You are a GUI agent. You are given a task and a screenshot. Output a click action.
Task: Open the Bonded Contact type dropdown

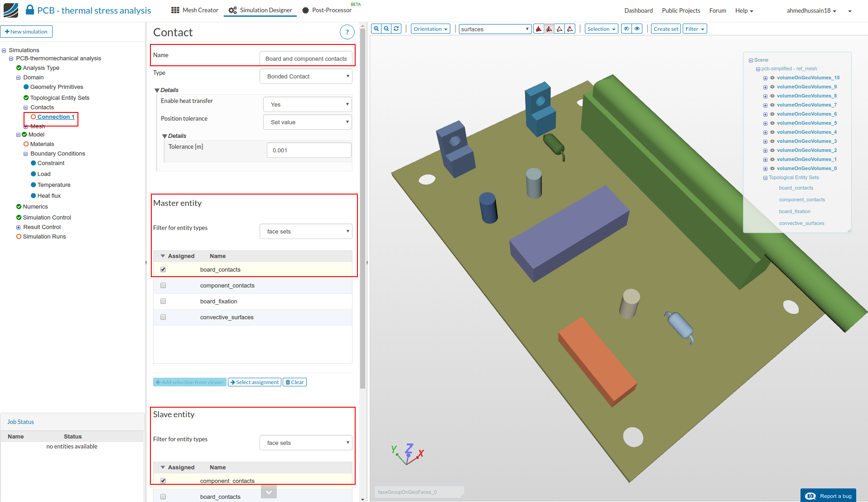pos(306,76)
